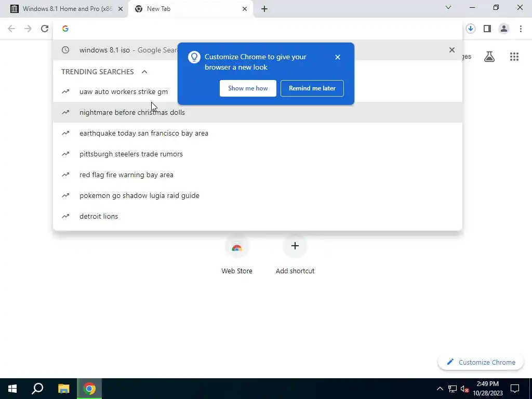
Task: Dismiss the Customize Chrome tip with its X
Action: pos(337,57)
